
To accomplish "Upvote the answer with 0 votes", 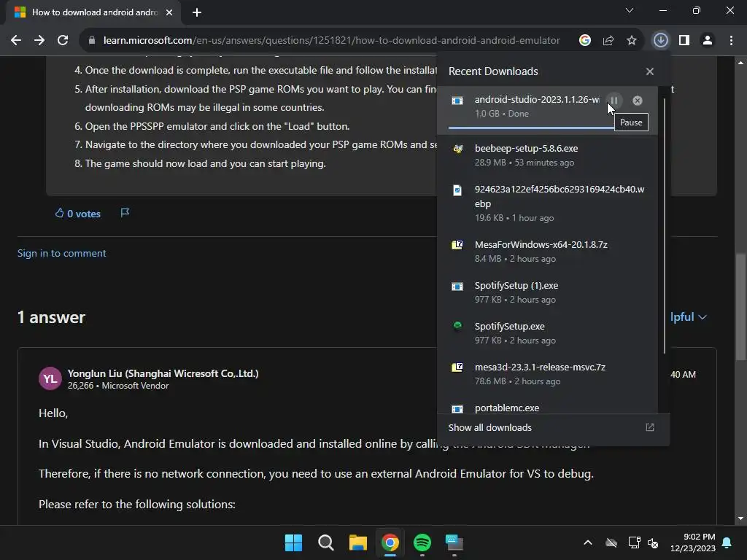I will (77, 214).
